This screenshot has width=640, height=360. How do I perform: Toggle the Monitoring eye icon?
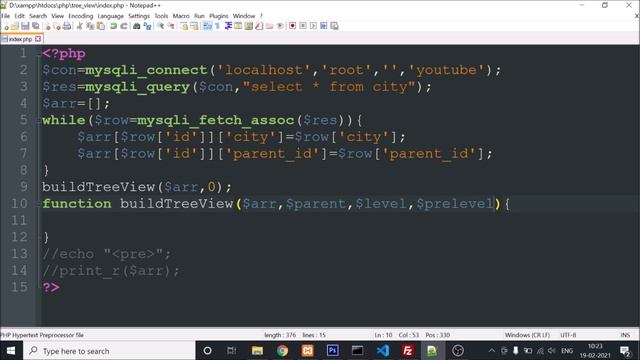click(280, 26)
